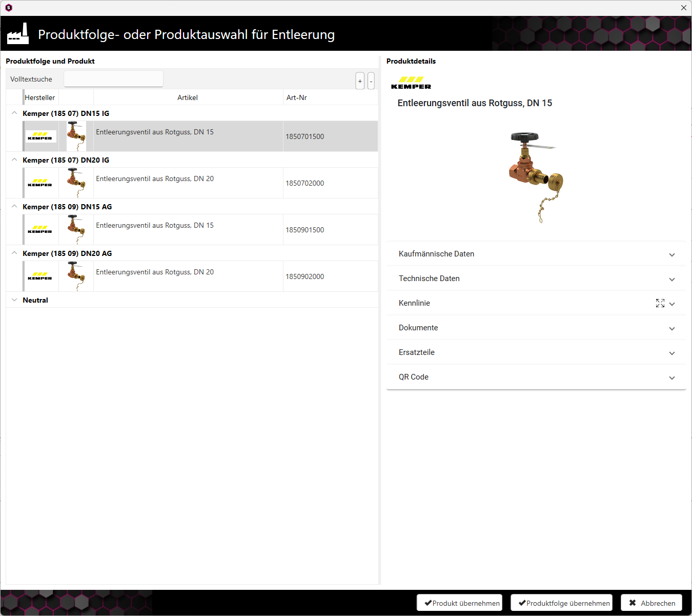Image resolution: width=692 pixels, height=616 pixels.
Task: Select article number 1850702000
Action: tap(305, 183)
